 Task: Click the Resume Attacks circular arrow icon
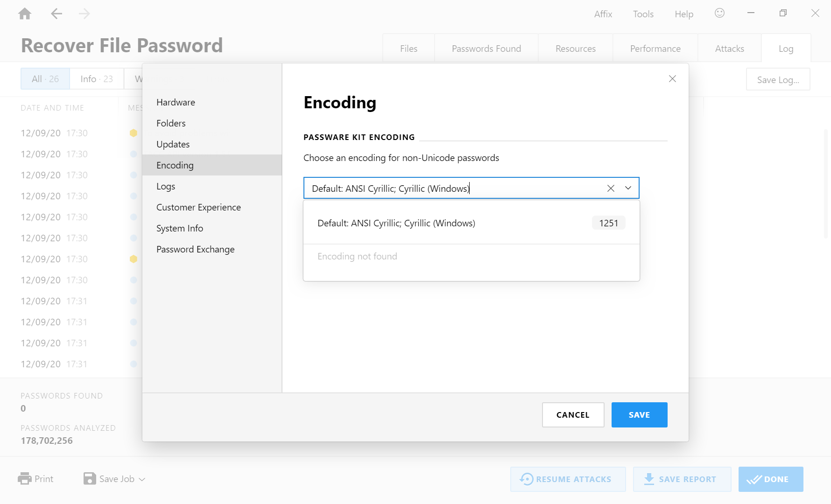coord(527,479)
